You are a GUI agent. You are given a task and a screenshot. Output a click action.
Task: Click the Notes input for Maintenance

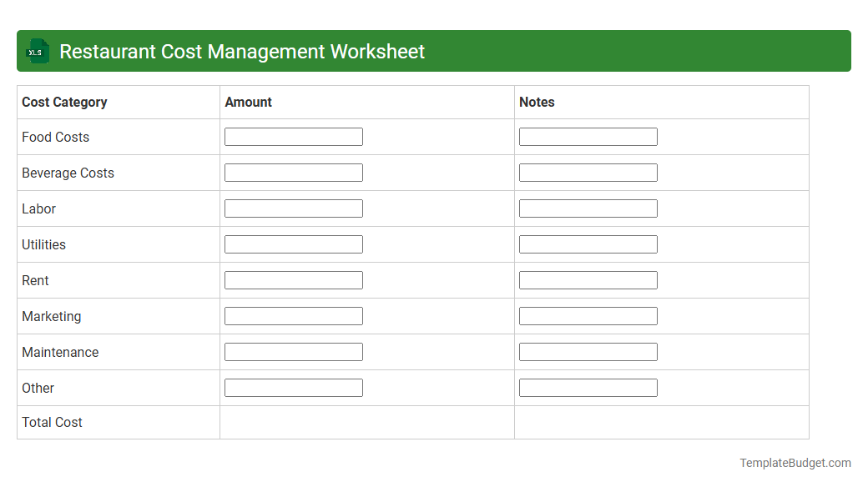pyautogui.click(x=588, y=351)
